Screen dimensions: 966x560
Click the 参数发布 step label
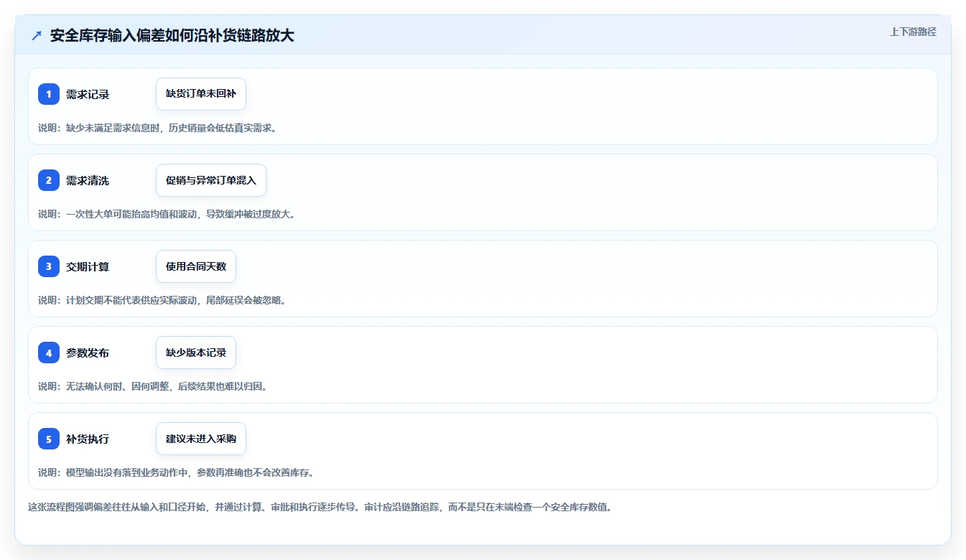[88, 353]
